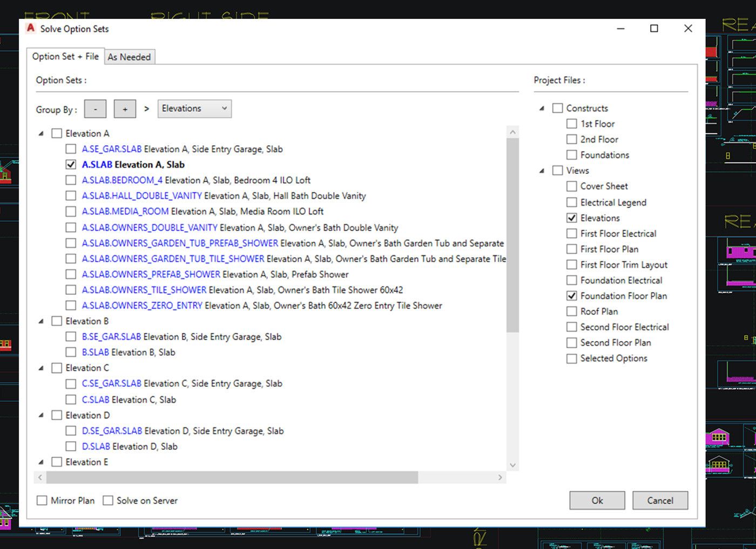Select the Option Set + File tab
The width and height of the screenshot is (756, 549).
(65, 56)
